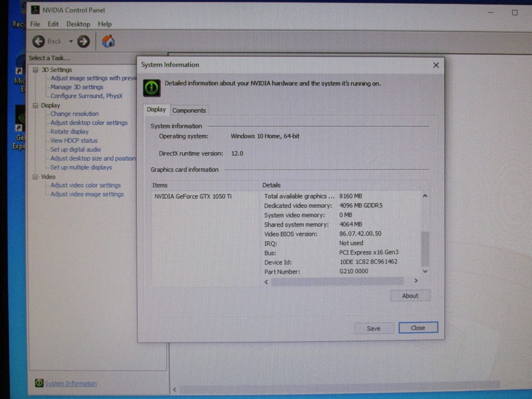Click the IRQ value Not used

(351, 243)
